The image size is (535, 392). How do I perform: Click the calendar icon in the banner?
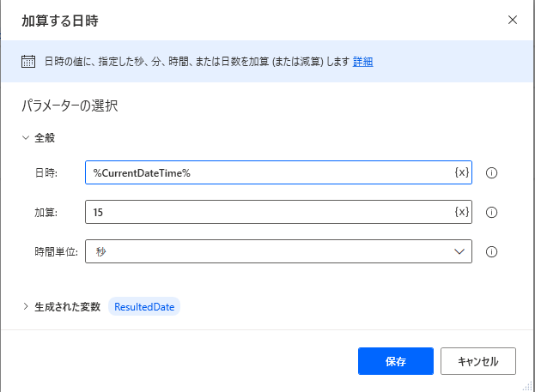[28, 62]
